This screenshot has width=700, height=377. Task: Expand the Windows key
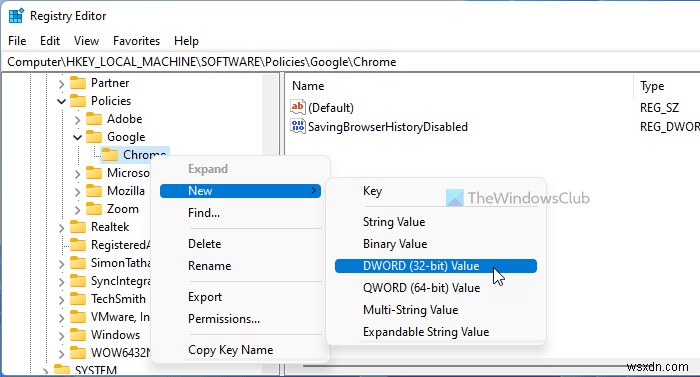[61, 335]
